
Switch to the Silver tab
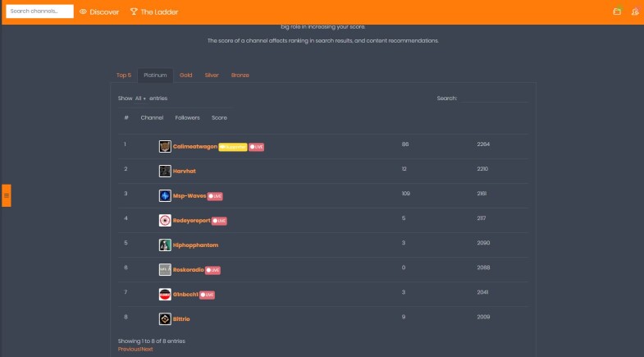(212, 76)
